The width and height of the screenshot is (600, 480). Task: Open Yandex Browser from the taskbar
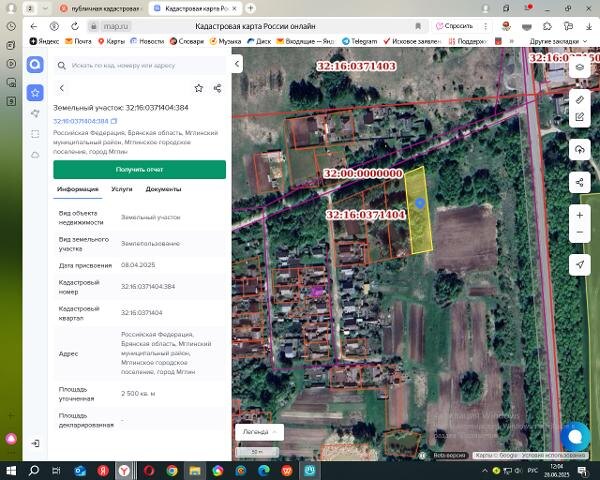[x=124, y=470]
